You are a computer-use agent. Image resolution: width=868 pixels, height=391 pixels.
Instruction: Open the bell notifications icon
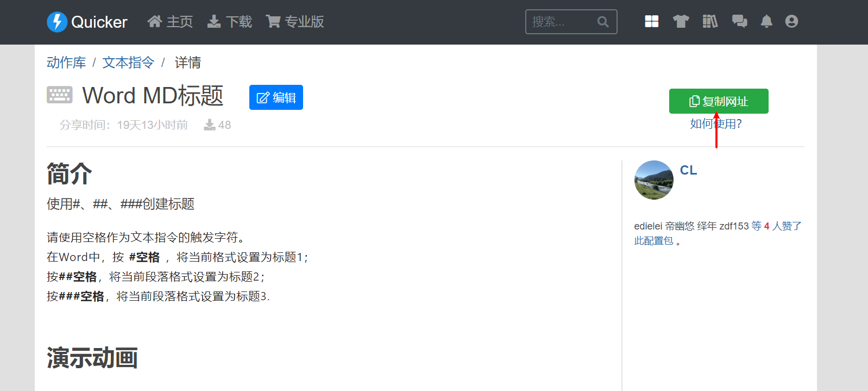[766, 21]
